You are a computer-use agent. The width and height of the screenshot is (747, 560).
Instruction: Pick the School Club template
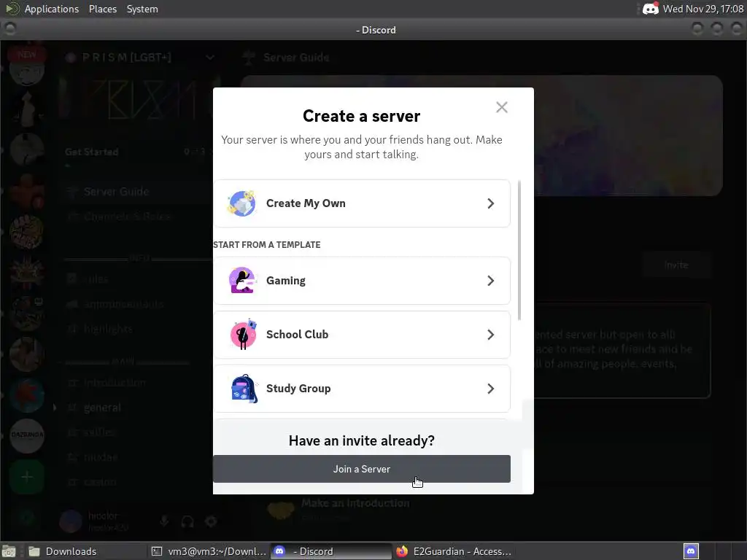[362, 334]
